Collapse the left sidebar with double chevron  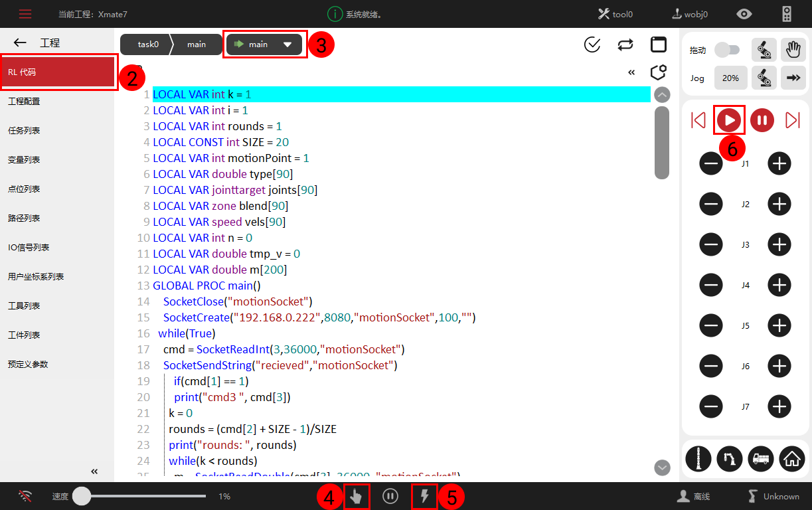94,471
